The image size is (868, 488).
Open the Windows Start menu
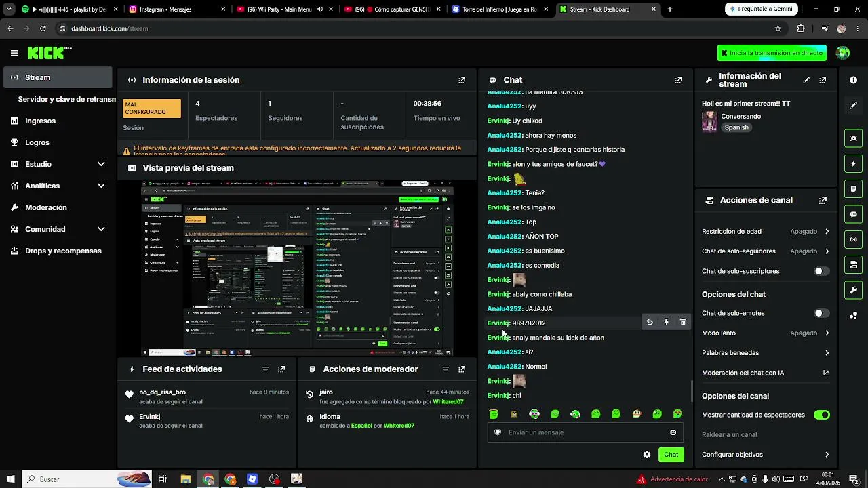(x=11, y=479)
